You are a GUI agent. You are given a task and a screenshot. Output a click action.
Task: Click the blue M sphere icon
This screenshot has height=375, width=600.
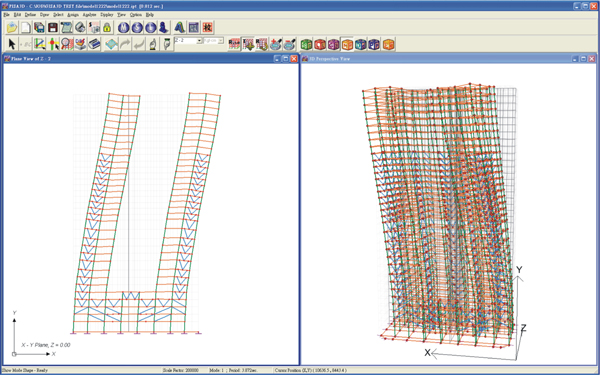tap(124, 28)
